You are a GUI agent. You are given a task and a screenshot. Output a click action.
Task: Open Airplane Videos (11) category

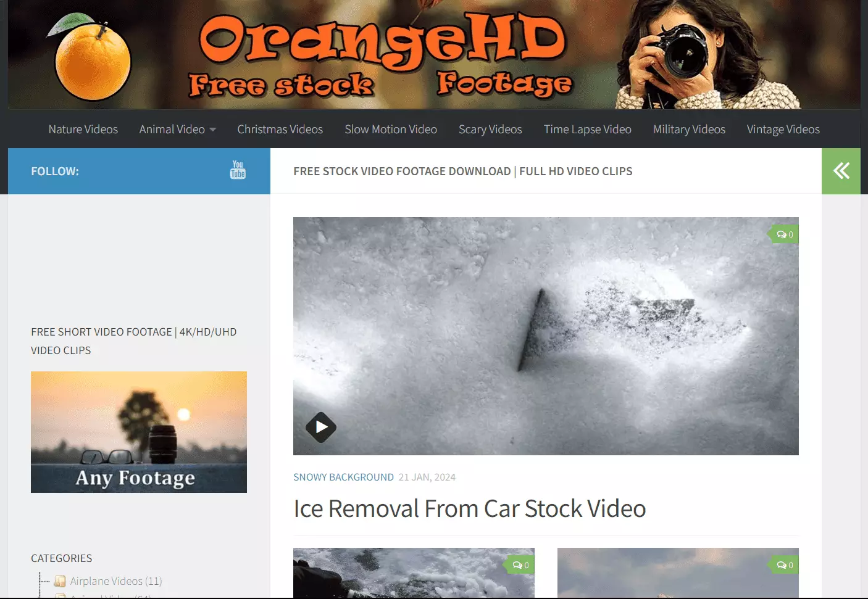[116, 581]
